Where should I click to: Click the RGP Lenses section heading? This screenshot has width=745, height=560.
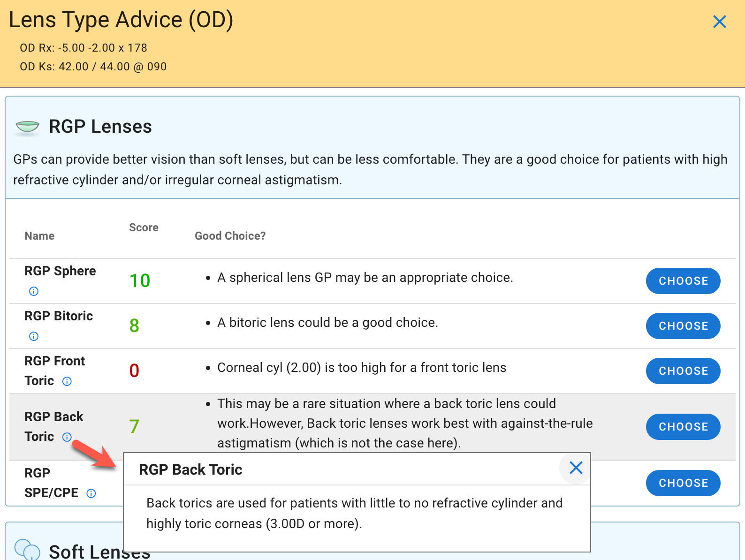100,127
